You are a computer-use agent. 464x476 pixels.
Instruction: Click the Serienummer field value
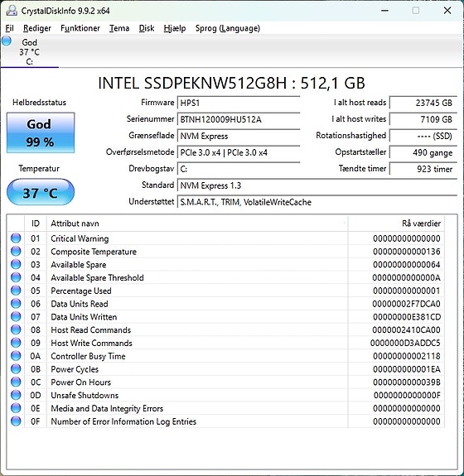click(x=239, y=119)
